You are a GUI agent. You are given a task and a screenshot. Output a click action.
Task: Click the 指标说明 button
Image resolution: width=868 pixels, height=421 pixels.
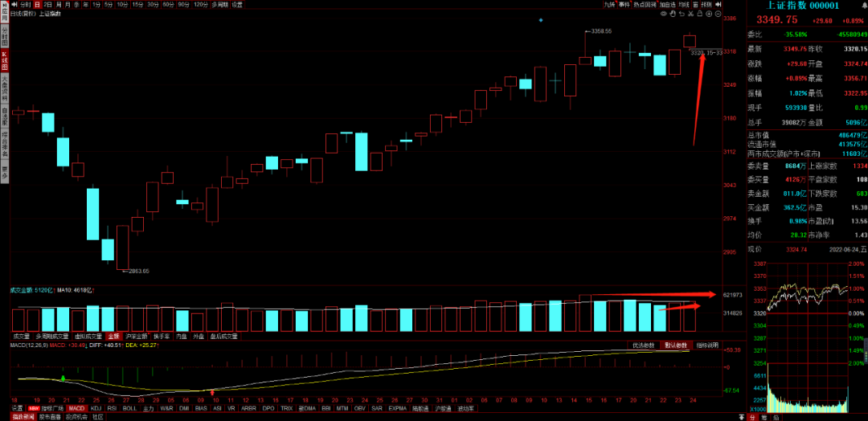707,345
